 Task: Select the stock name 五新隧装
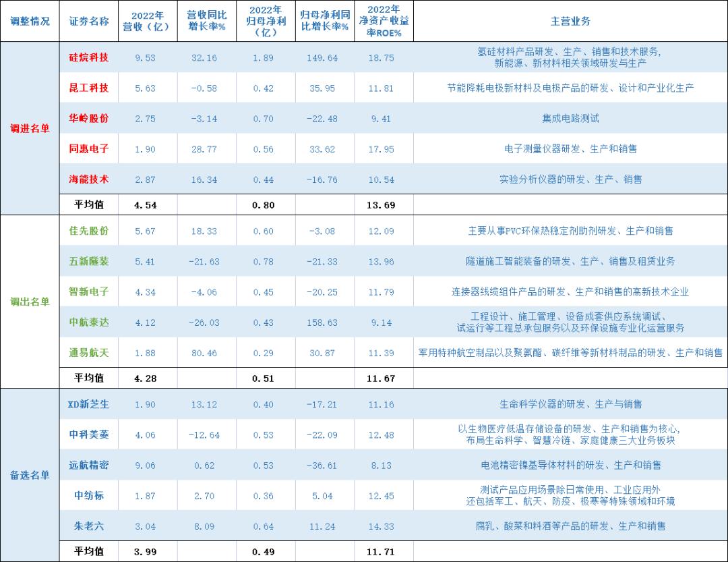point(89,261)
